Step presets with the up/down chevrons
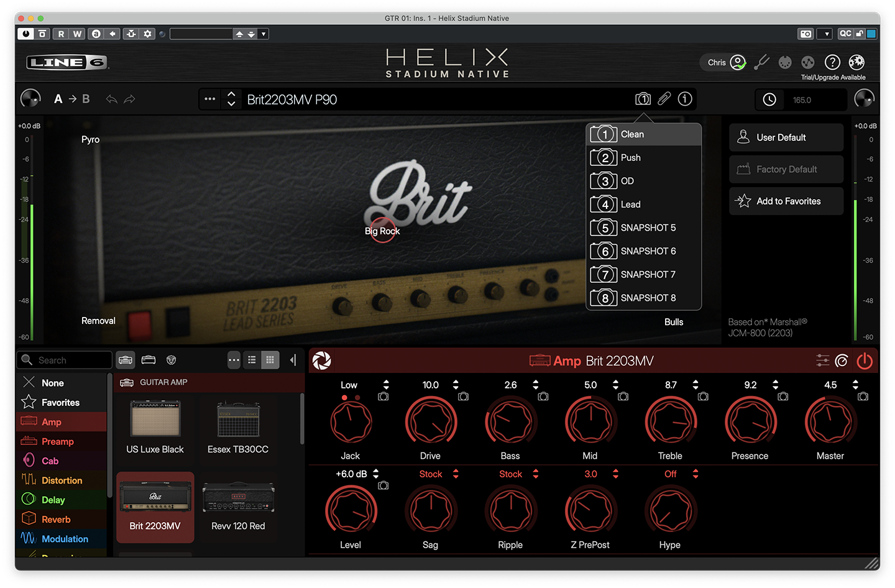This screenshot has height=588, width=895. 231,99
